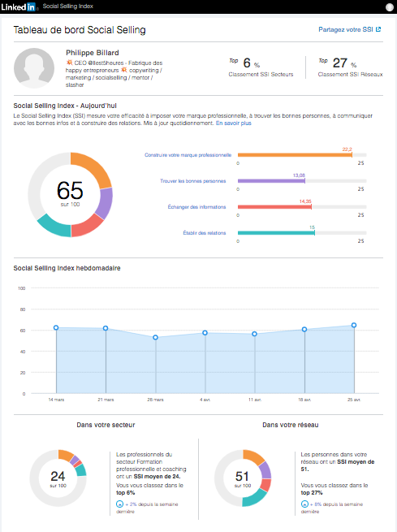Image resolution: width=397 pixels, height=532 pixels.
Task: Open 'En savoir plus' link
Action: pos(234,123)
